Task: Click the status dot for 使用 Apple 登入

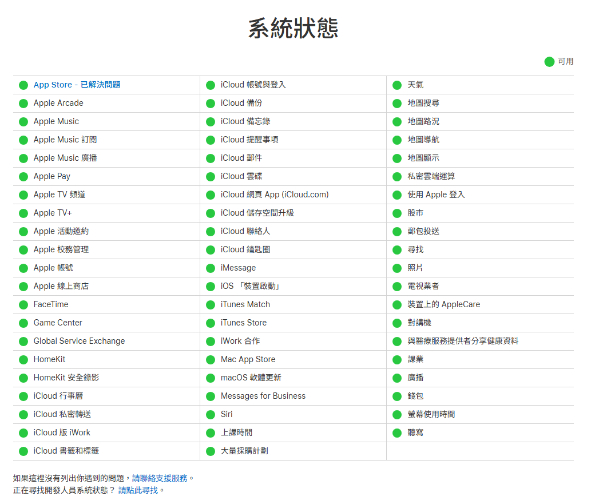Action: (397, 195)
